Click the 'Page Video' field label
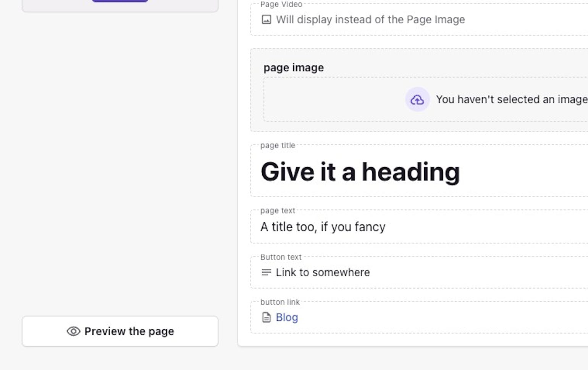The image size is (588, 370). pos(281,4)
